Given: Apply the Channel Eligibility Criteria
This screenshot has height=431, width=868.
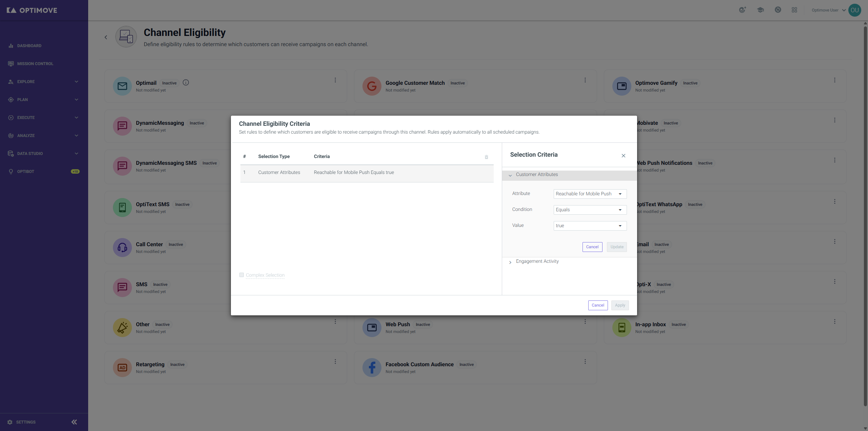Looking at the screenshot, I should [620, 305].
